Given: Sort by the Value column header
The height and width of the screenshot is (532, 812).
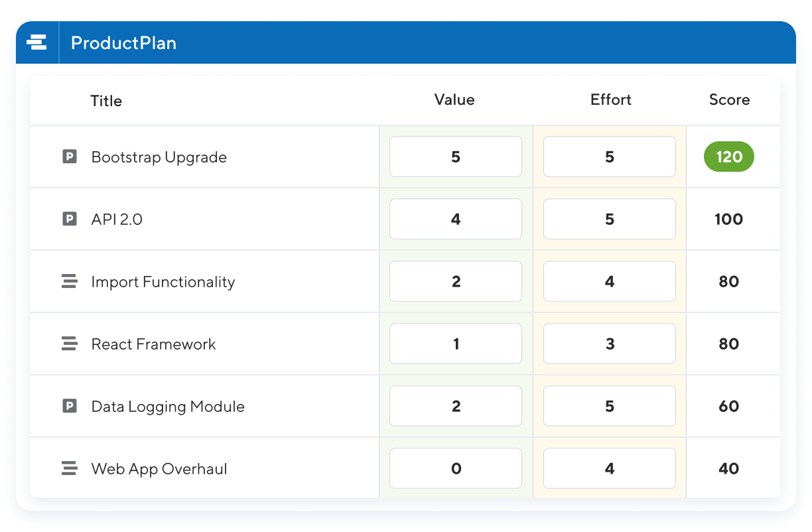Looking at the screenshot, I should 454,100.
